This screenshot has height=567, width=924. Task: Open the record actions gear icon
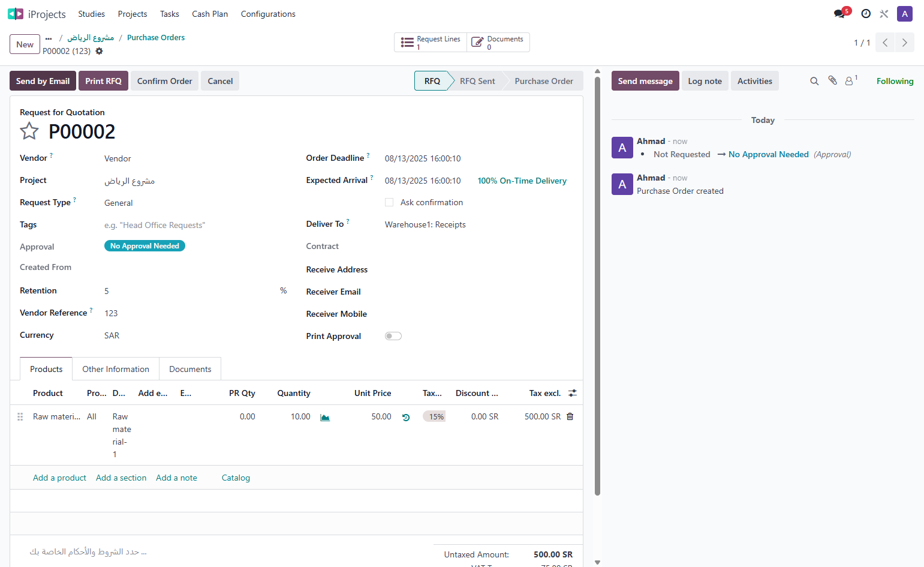pyautogui.click(x=100, y=51)
